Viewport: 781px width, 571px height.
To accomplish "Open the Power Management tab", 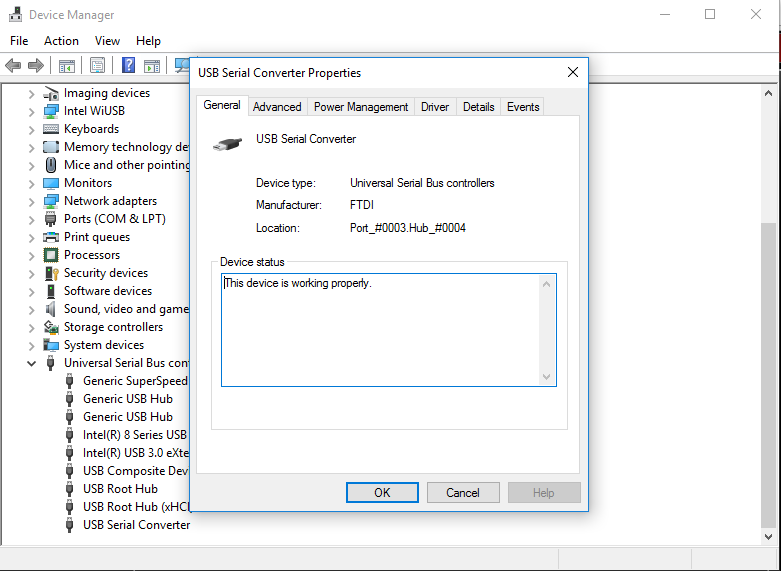I will (361, 107).
